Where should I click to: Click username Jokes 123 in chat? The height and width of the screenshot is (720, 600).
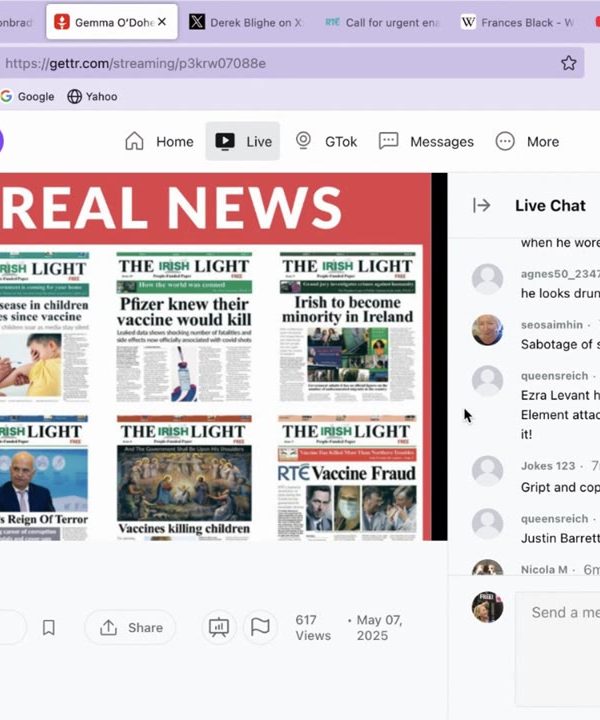pyautogui.click(x=548, y=466)
